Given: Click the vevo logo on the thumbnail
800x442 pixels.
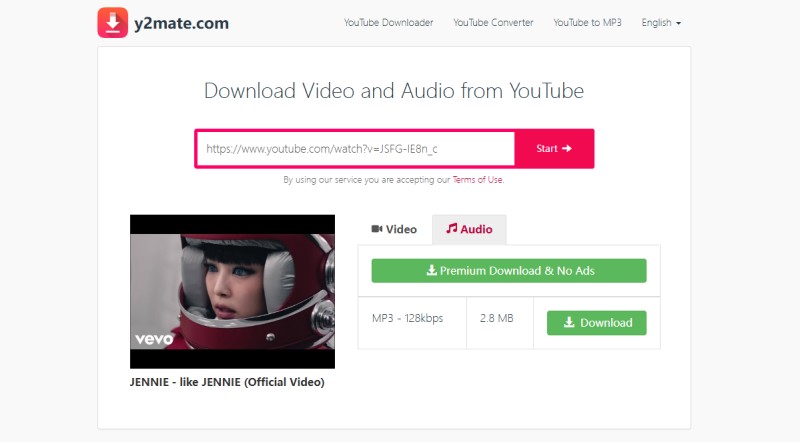Looking at the screenshot, I should (x=155, y=338).
